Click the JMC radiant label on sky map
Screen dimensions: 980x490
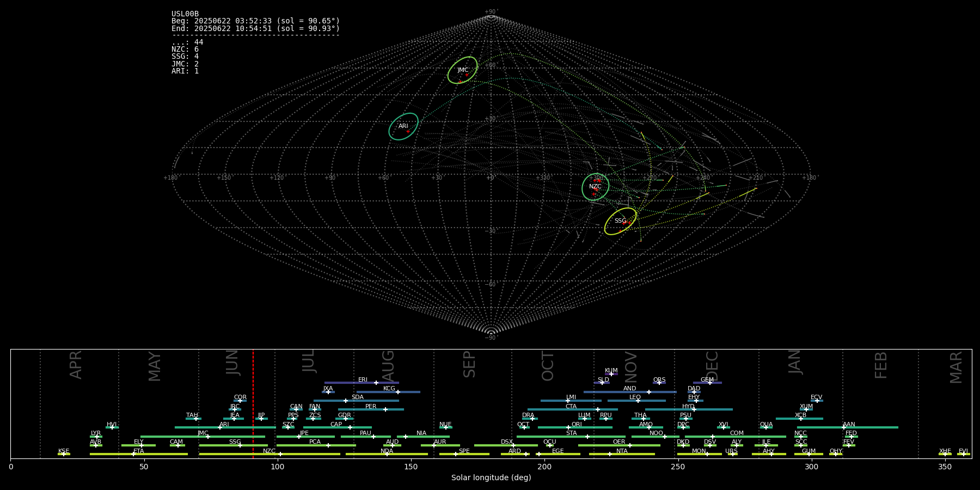(x=463, y=70)
